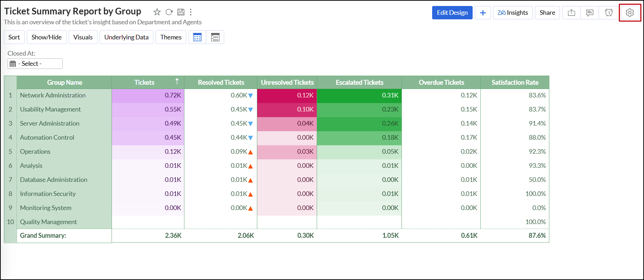This screenshot has width=644, height=280.
Task: Click the save icon near the title
Action: click(181, 12)
